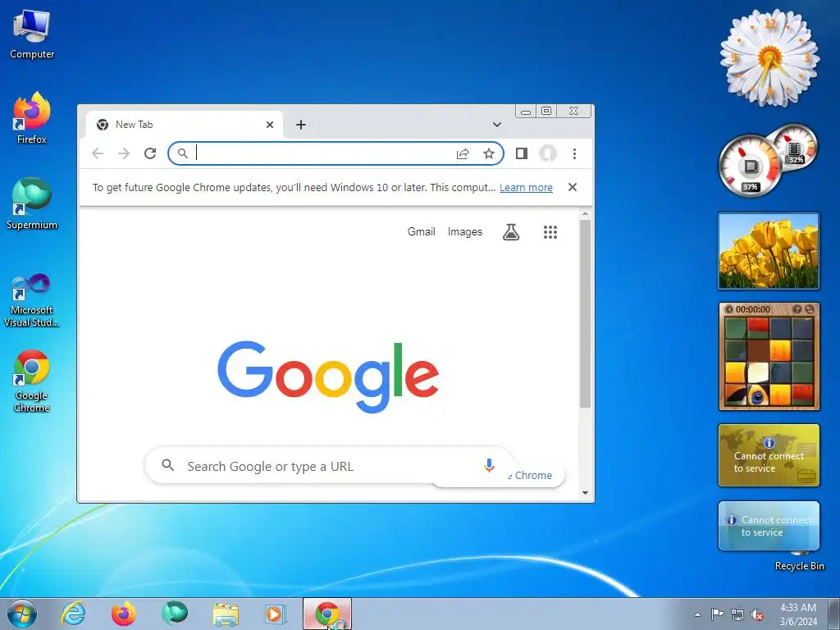
Task: Open a new tab with plus
Action: [x=301, y=125]
